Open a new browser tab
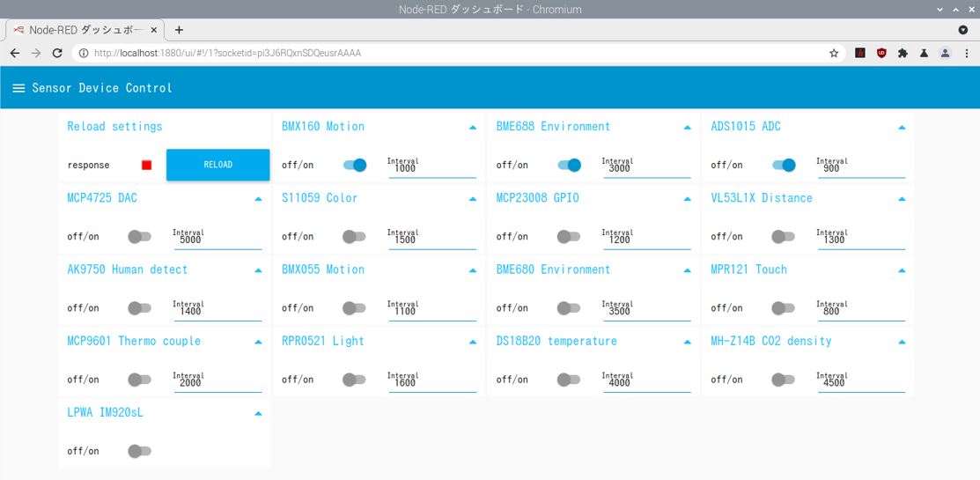This screenshot has width=980, height=480. (179, 30)
